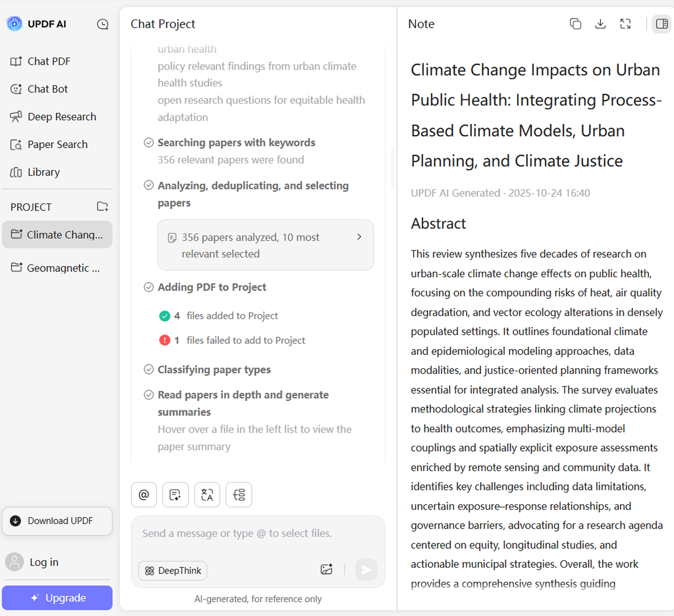Image resolution: width=674 pixels, height=616 pixels.
Task: Click the @ mention files button
Action: click(144, 495)
